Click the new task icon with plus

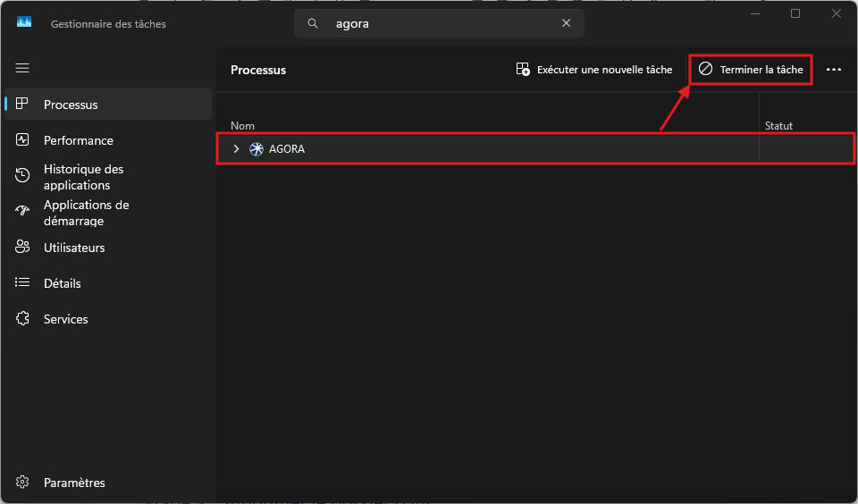[x=523, y=70]
